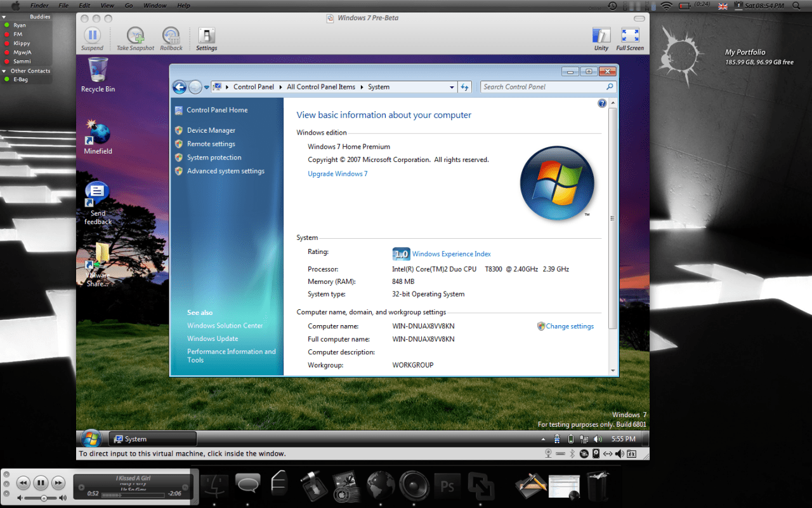Open the Time Machine menu bar icon
The height and width of the screenshot is (508, 812).
[612, 6]
